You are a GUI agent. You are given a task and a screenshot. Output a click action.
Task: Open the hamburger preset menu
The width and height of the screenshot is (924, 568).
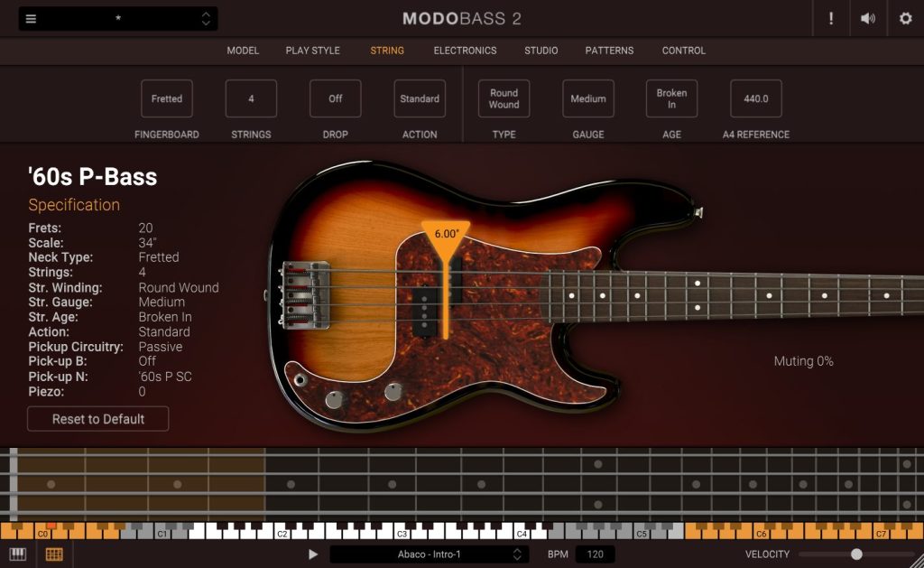pos(31,19)
